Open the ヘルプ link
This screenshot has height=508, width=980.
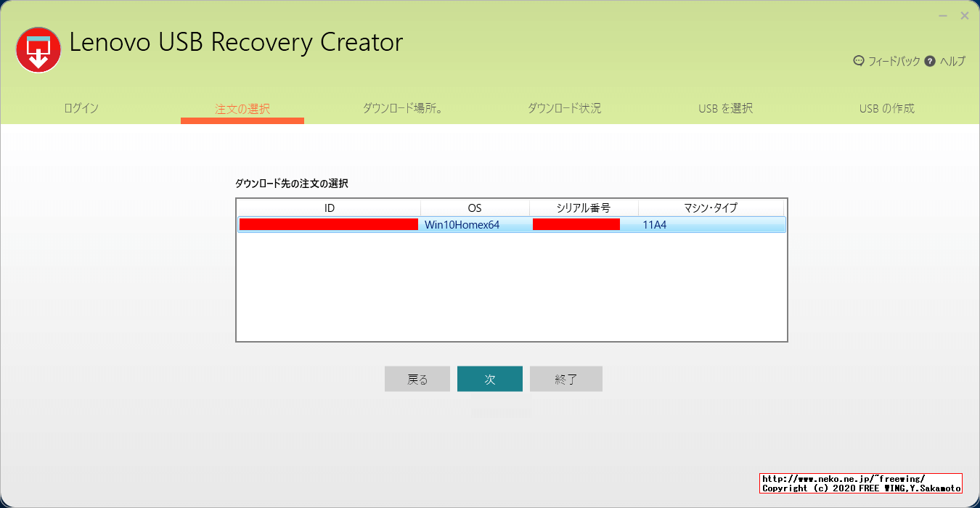[x=952, y=62]
